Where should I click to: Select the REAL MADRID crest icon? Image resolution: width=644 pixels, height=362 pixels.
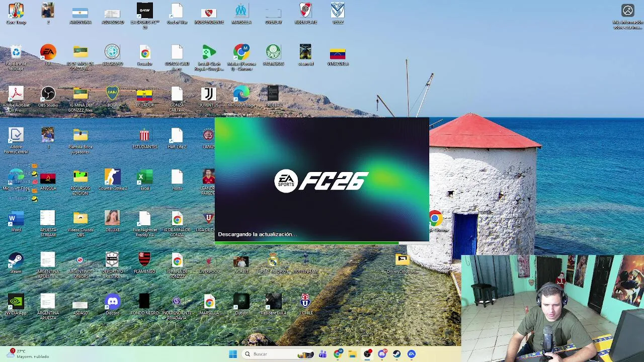[273, 263]
